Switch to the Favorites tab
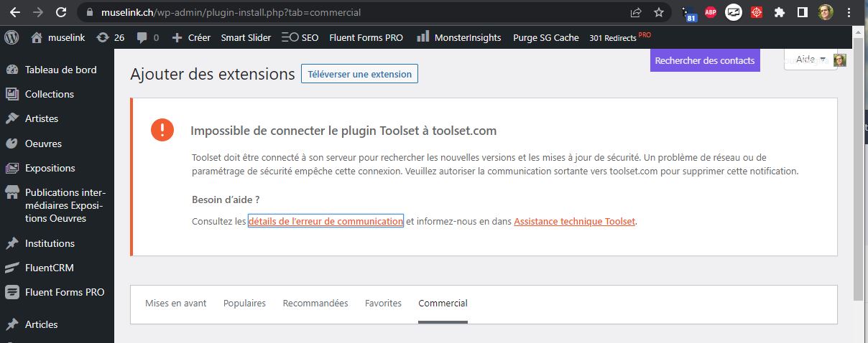 (383, 304)
